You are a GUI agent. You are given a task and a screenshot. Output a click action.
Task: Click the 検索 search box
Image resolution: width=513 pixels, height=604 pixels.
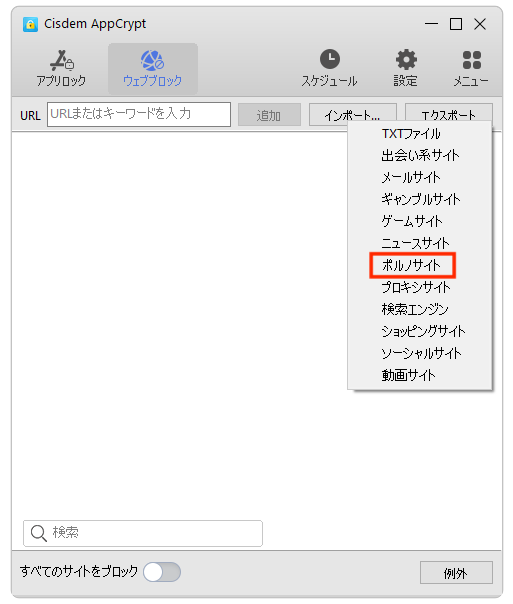tap(143, 534)
